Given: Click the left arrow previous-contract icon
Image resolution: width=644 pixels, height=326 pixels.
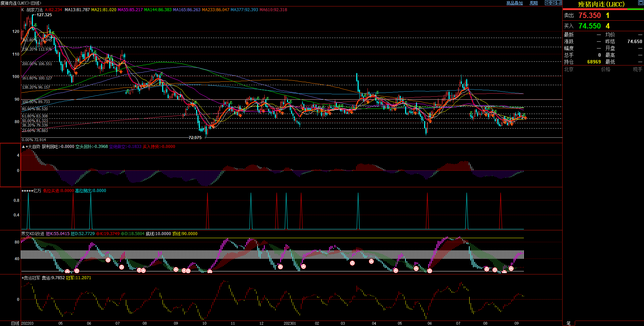Looking at the screenshot, I should pyautogui.click(x=548, y=3).
